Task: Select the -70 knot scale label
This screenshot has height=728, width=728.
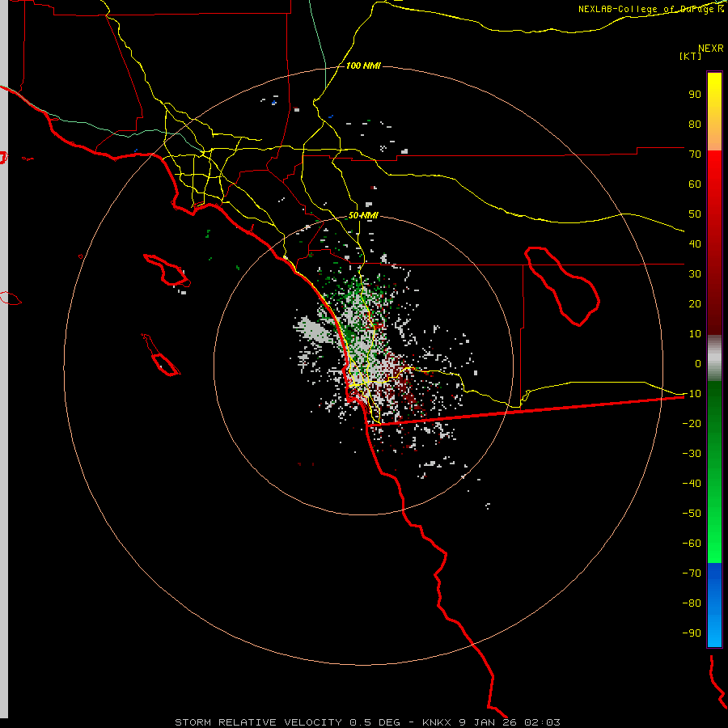Action: click(692, 574)
